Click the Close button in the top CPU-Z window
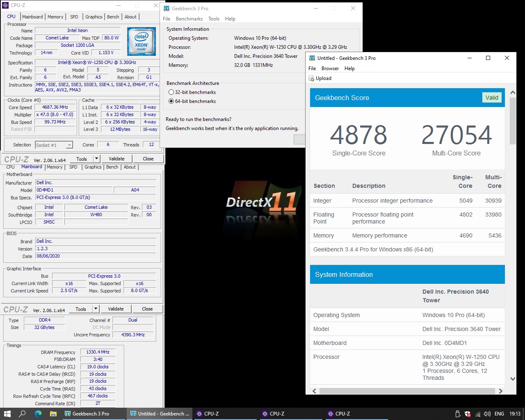Image resolution: width=525 pixels, height=420 pixels. point(148,159)
